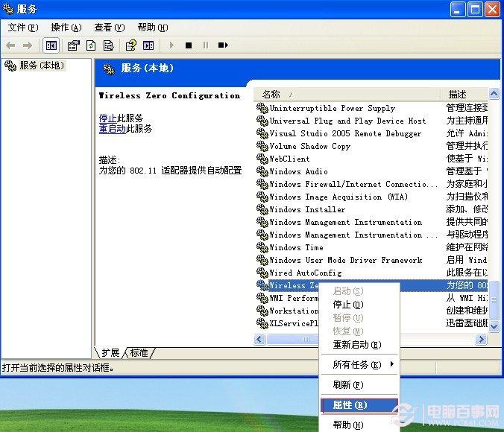Click the Properties toolbar icon

coord(74,45)
